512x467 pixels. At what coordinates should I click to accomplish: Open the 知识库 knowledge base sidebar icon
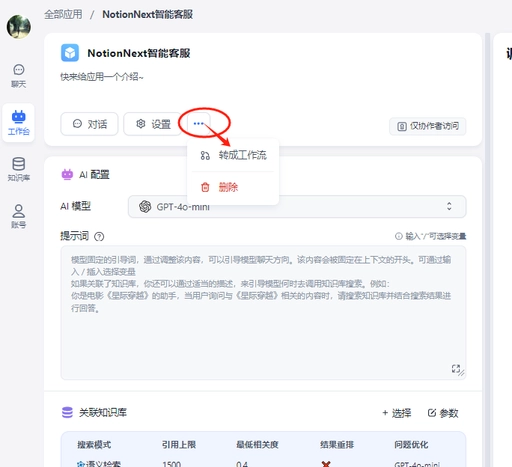(19, 169)
